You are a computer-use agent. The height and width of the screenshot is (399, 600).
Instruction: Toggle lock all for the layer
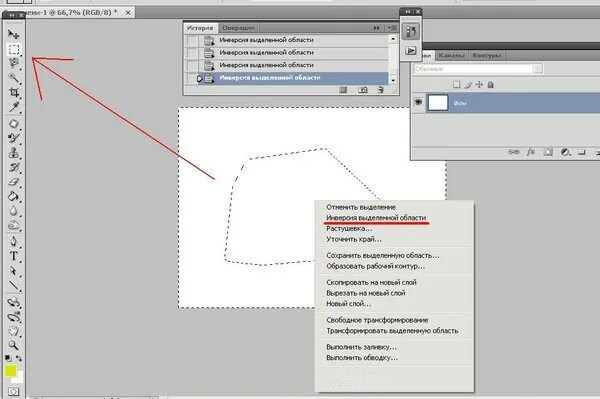pyautogui.click(x=491, y=85)
